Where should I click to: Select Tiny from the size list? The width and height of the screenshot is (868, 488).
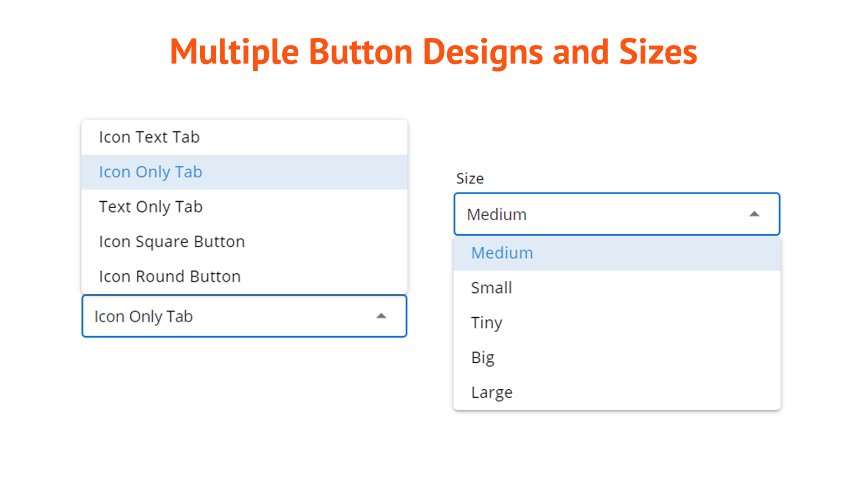(x=486, y=323)
